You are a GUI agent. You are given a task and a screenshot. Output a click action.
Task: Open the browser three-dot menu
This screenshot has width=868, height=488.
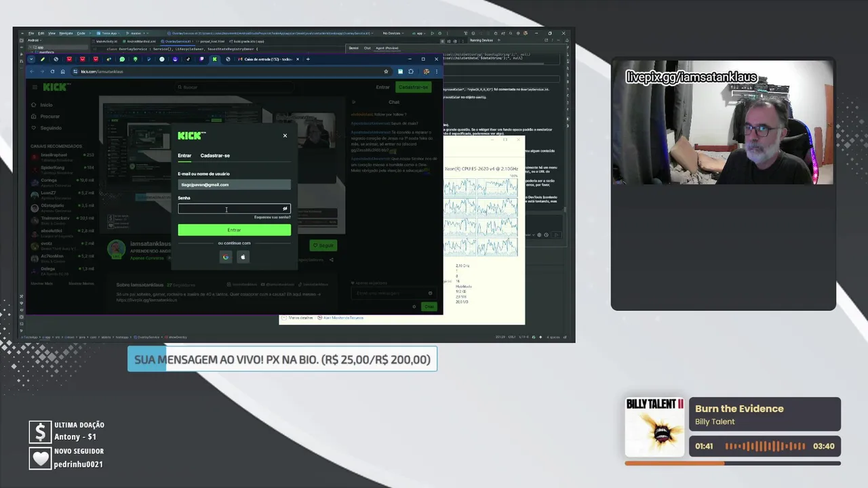[437, 71]
